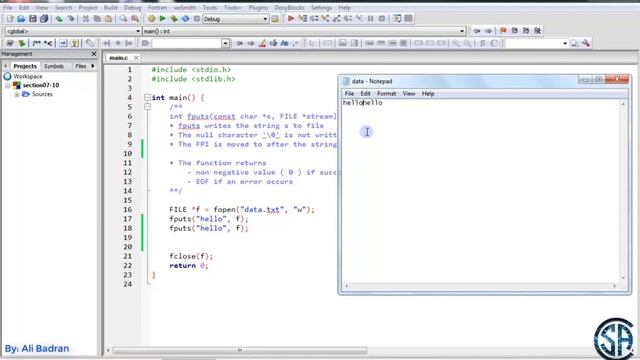The width and height of the screenshot is (640, 360).
Task: Open Notepad's Edit menu
Action: coord(365,94)
